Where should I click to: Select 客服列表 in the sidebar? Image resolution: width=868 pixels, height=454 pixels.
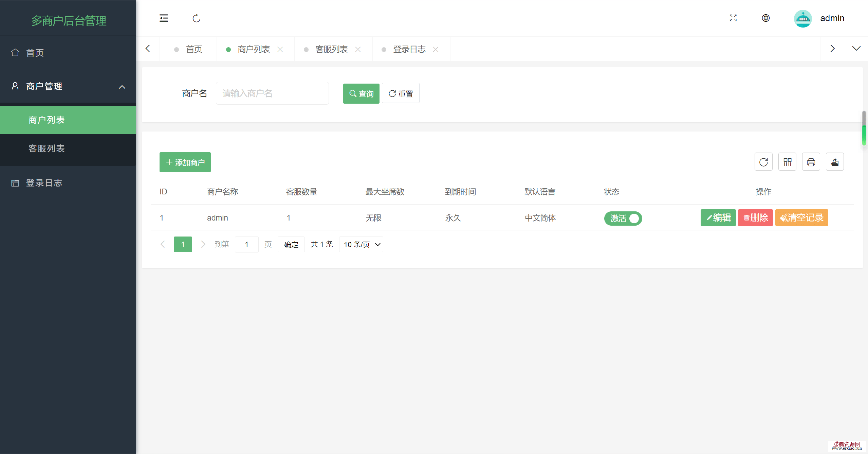pos(68,149)
